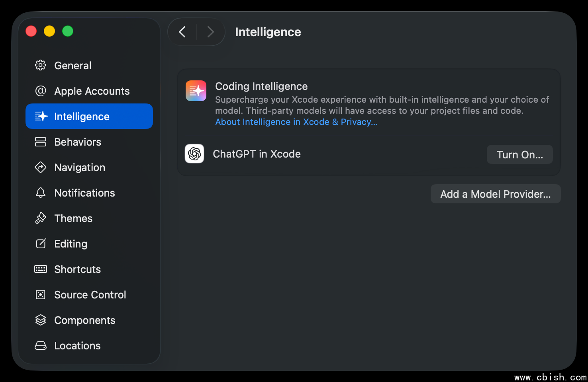Select the Editing section label
The height and width of the screenshot is (382, 588).
tap(71, 244)
